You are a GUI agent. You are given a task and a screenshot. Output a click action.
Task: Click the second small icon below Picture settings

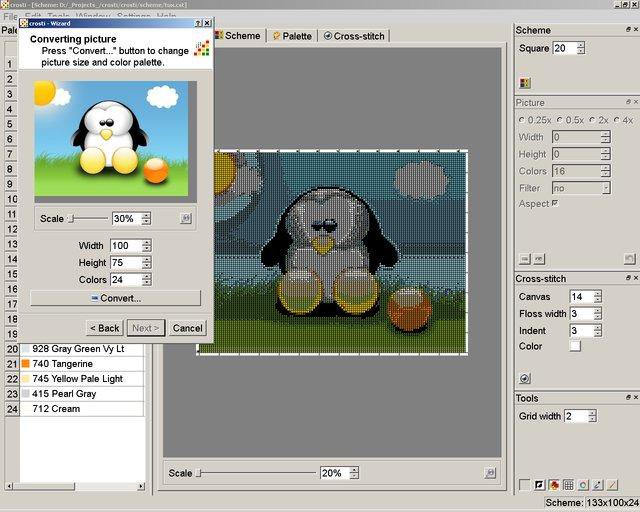539,259
